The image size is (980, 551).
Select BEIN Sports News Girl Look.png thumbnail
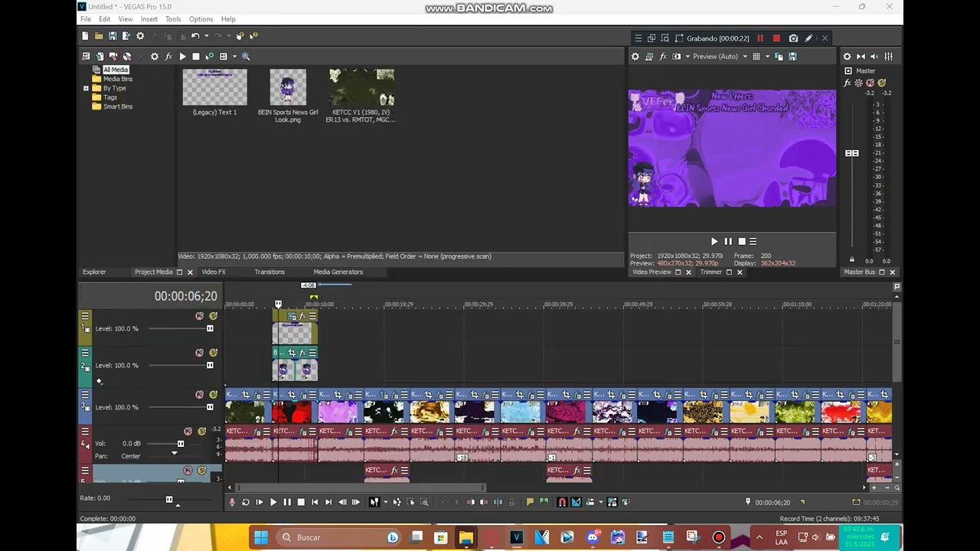(x=288, y=87)
